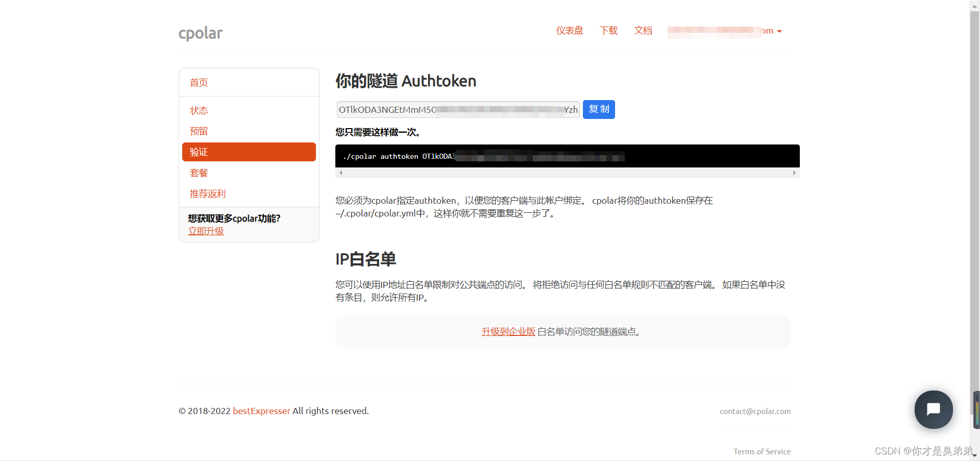Image resolution: width=980 pixels, height=461 pixels.
Task: Click the IP白名单 heading
Action: pos(365,259)
